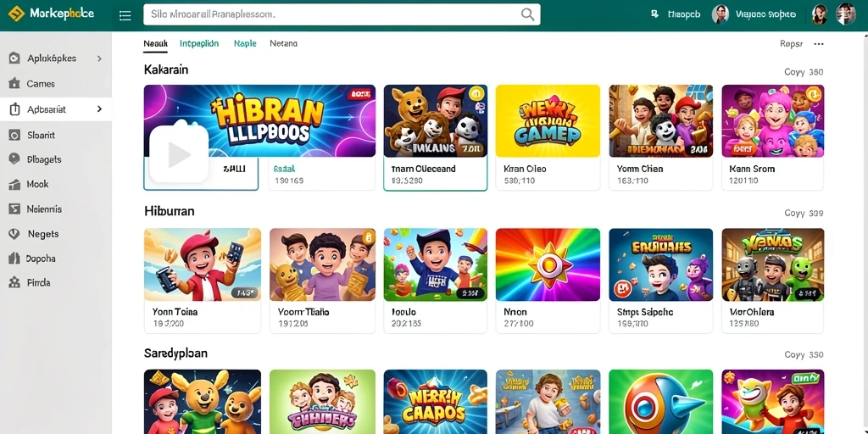Click the Rapsr link
868x434 pixels.
pos(791,44)
